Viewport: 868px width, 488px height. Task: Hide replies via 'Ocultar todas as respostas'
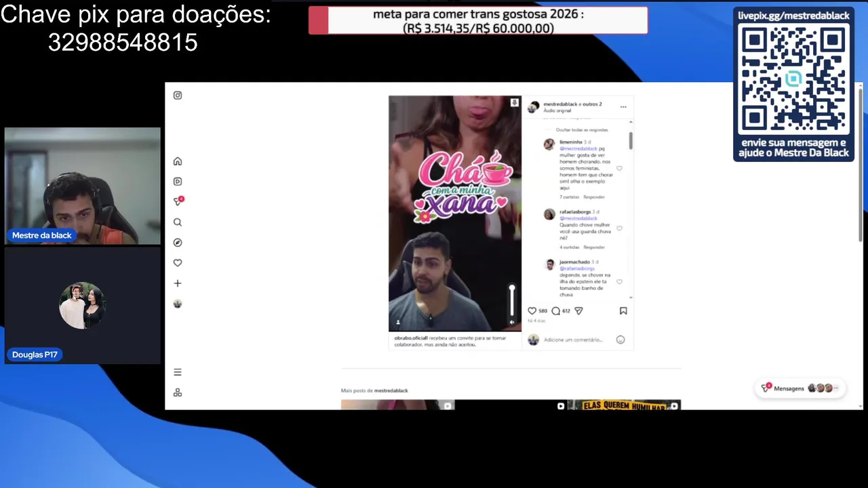[582, 129]
